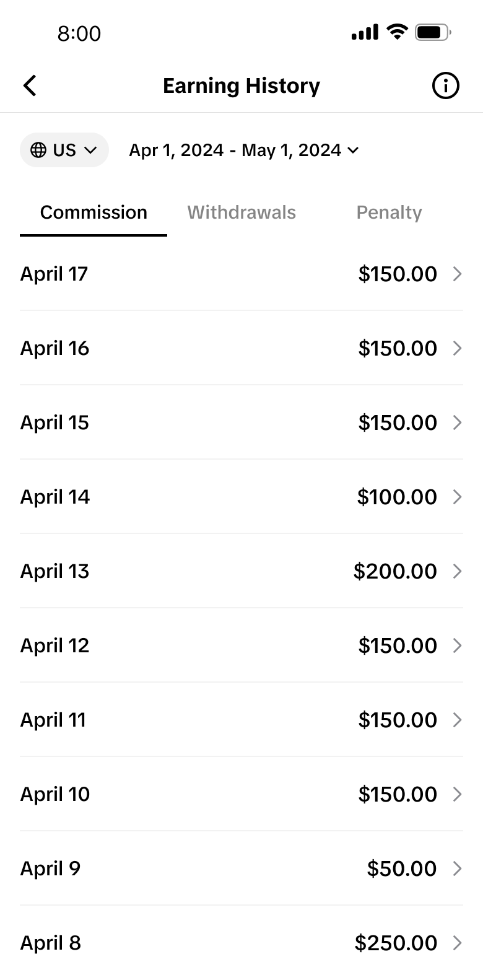Expand the date range selector
483x980 pixels.
[243, 150]
